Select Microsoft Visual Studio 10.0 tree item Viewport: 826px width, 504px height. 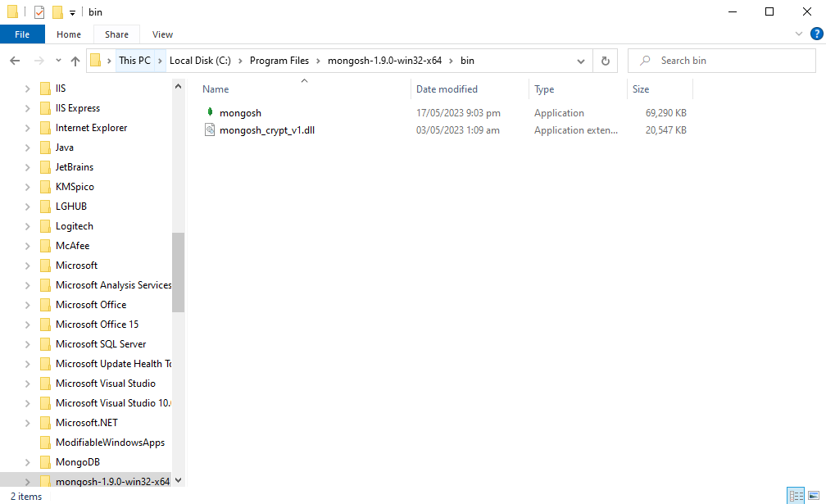114,403
